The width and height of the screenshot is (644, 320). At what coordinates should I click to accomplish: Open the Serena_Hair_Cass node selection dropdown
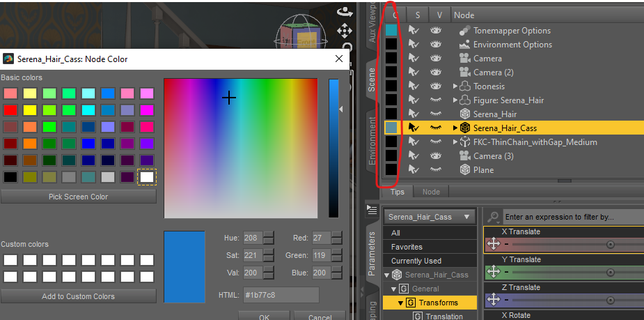pos(430,217)
